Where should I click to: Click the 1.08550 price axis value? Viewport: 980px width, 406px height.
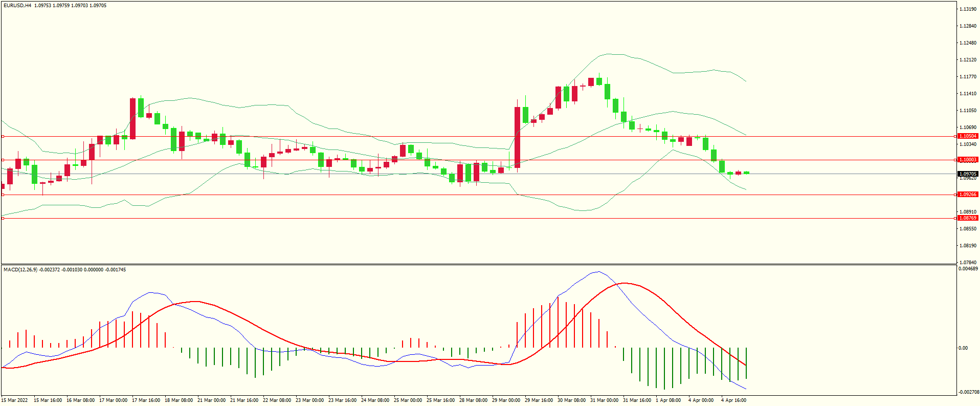968,229
